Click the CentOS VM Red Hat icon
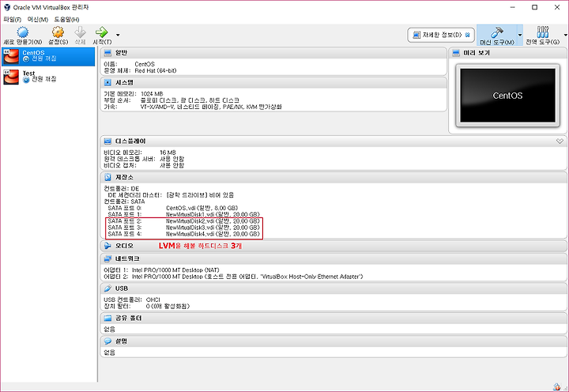 (x=11, y=56)
